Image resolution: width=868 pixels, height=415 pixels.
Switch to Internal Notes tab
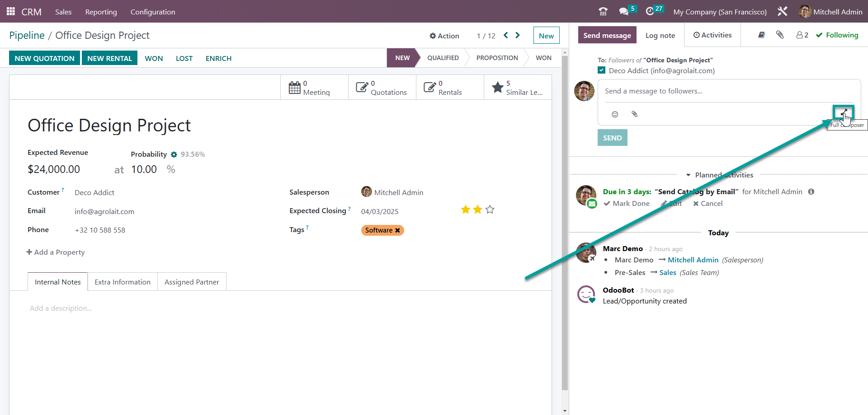tap(58, 282)
